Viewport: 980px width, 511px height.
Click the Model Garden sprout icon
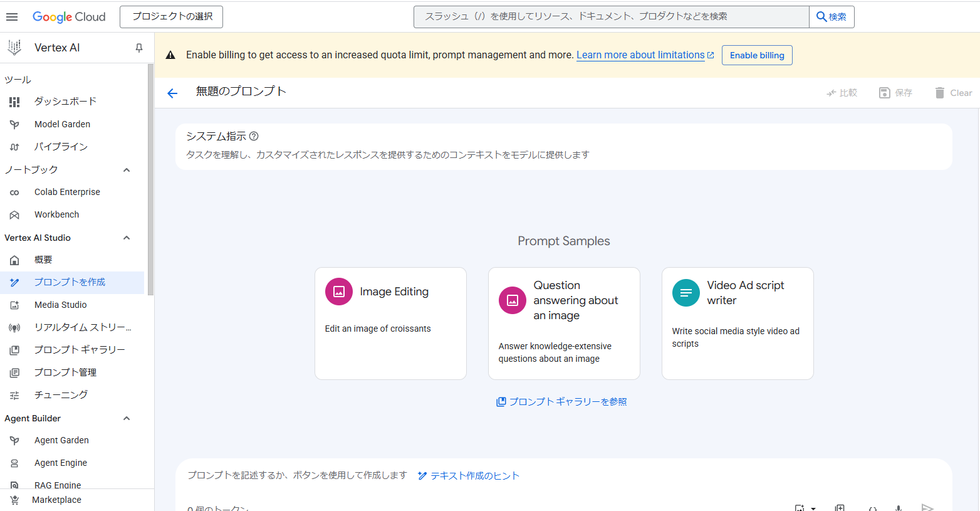(14, 125)
